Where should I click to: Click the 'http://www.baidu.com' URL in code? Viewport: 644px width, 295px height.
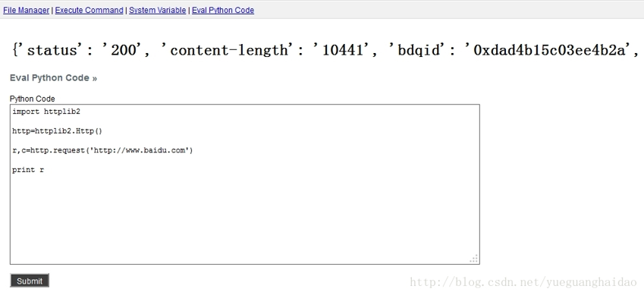click(140, 150)
